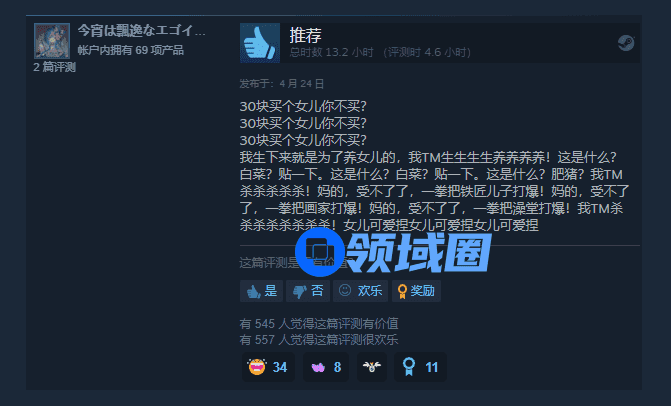671x406 pixels.
Task: Open the 推荐 review title
Action: click(x=305, y=35)
